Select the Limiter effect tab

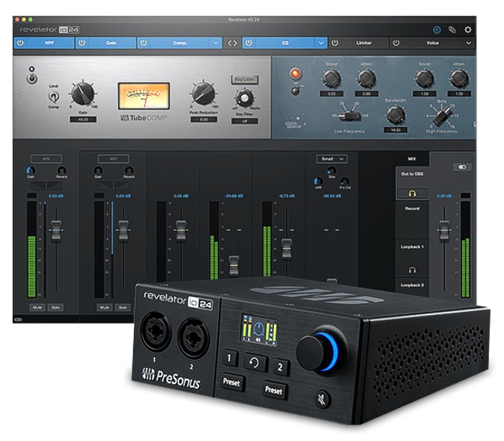[x=358, y=43]
